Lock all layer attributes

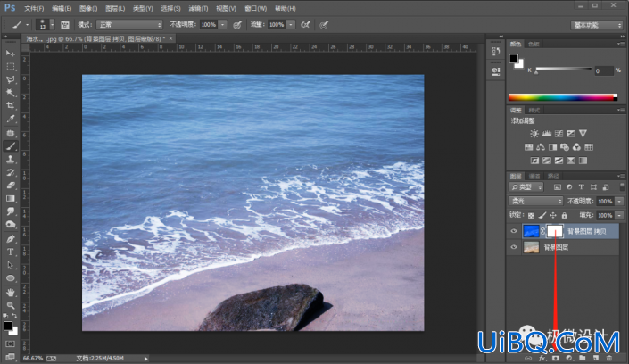565,216
